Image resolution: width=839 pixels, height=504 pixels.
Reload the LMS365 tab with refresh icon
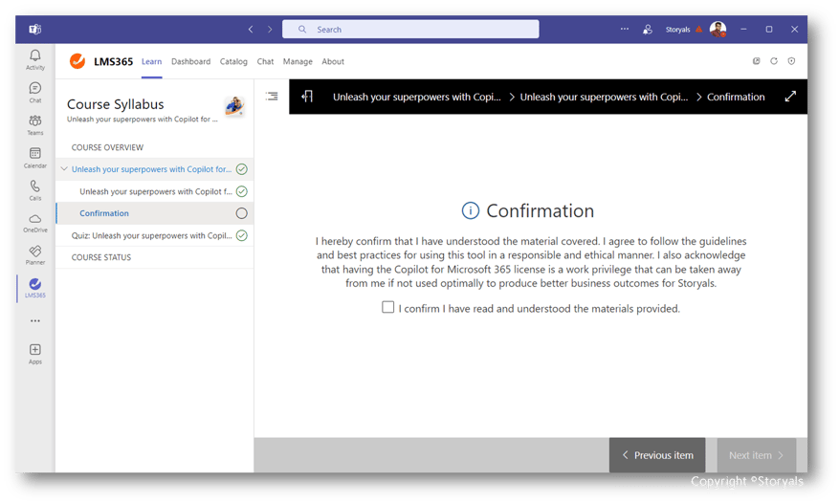tap(774, 61)
